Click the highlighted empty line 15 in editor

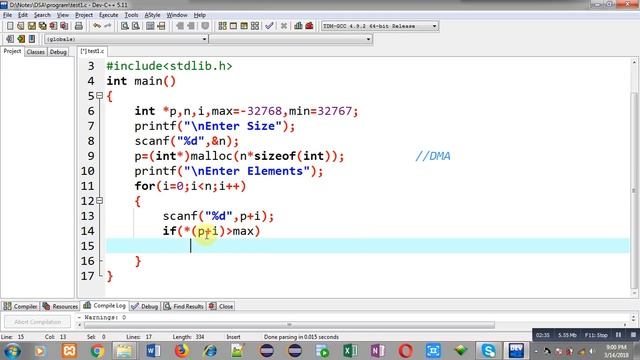(x=367, y=246)
